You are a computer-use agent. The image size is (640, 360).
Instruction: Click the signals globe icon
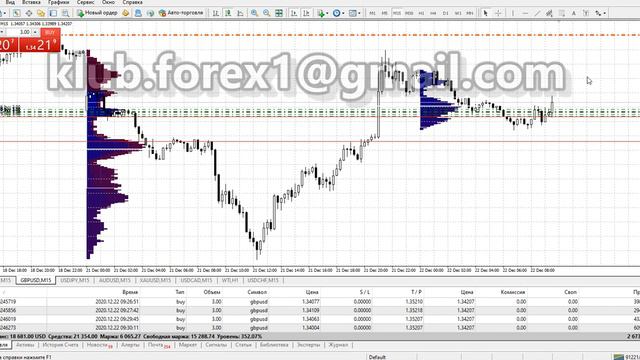click(x=150, y=13)
